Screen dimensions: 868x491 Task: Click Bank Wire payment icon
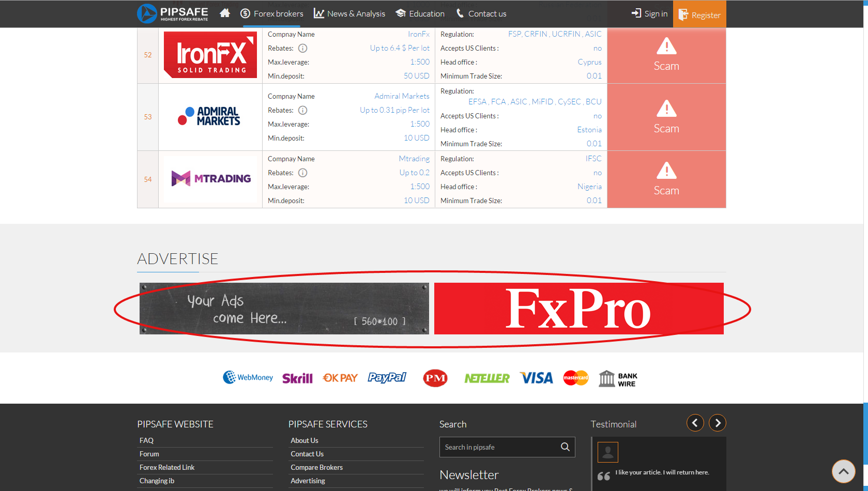click(x=618, y=379)
